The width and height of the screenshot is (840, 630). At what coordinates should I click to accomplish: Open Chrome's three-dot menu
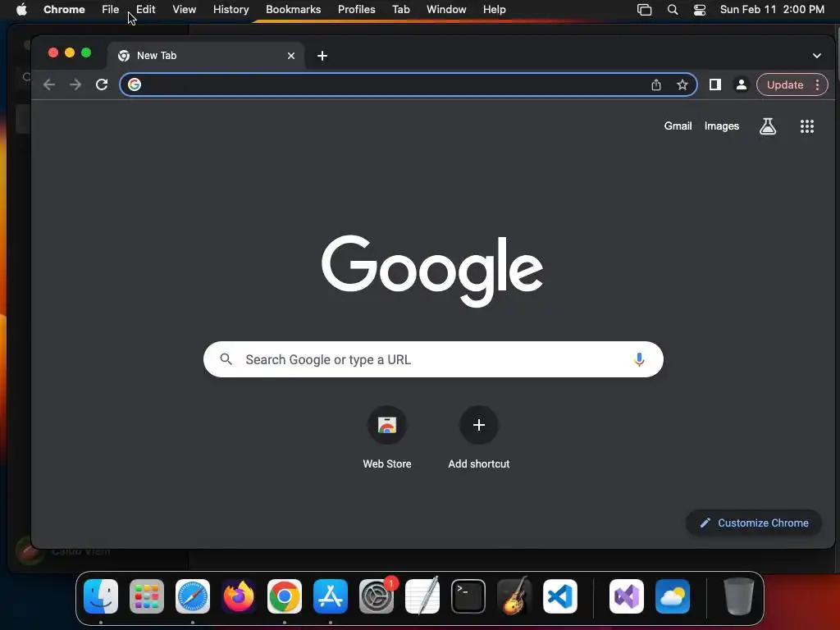coord(817,84)
